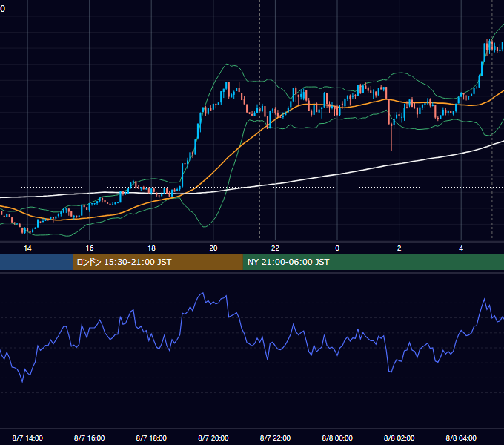Click the 8/7 20:00 time label
Screen dimensions: 504x445
tap(213, 438)
